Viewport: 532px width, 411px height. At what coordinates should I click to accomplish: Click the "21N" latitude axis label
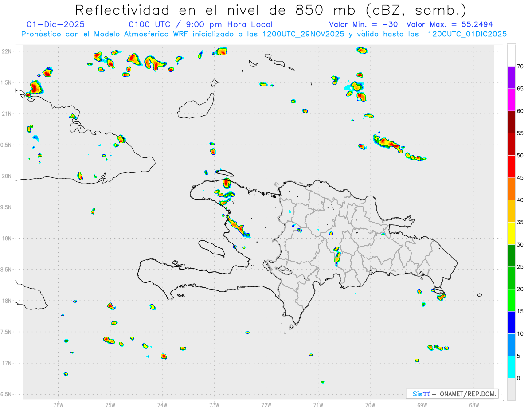[x=7, y=114]
